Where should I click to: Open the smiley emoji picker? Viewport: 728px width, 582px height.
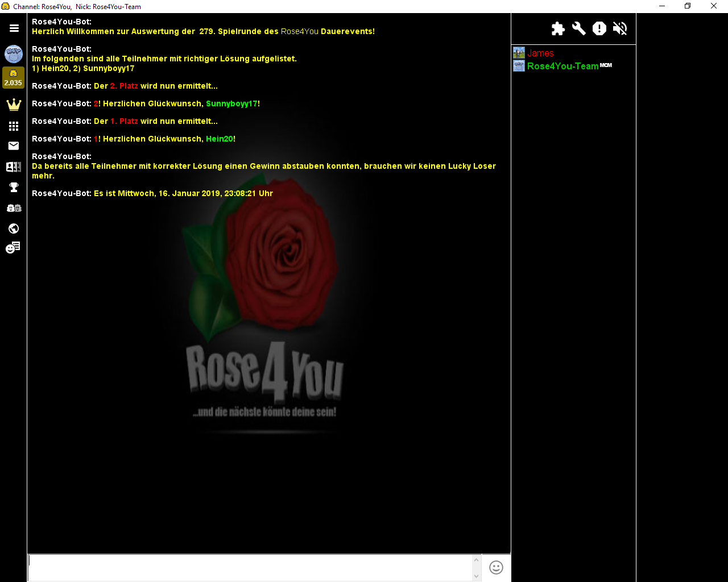point(496,568)
